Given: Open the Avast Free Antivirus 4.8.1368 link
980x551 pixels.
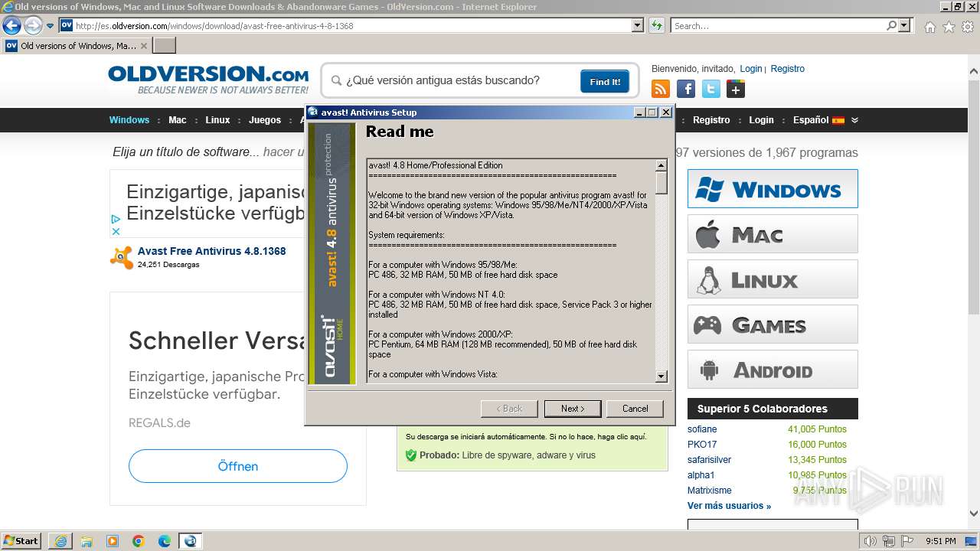Looking at the screenshot, I should coord(212,251).
